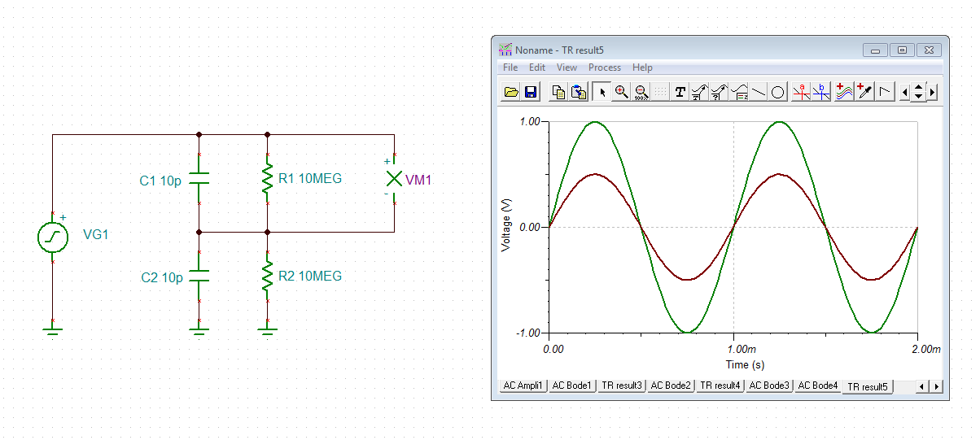This screenshot has height=440, width=980.
Task: Click the eyedropper post-processor icon
Action: 864,92
